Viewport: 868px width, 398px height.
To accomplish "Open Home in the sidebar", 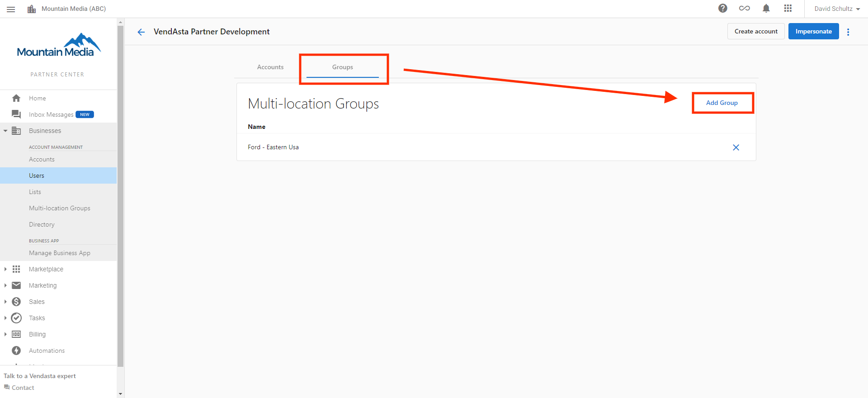I will pyautogui.click(x=38, y=98).
